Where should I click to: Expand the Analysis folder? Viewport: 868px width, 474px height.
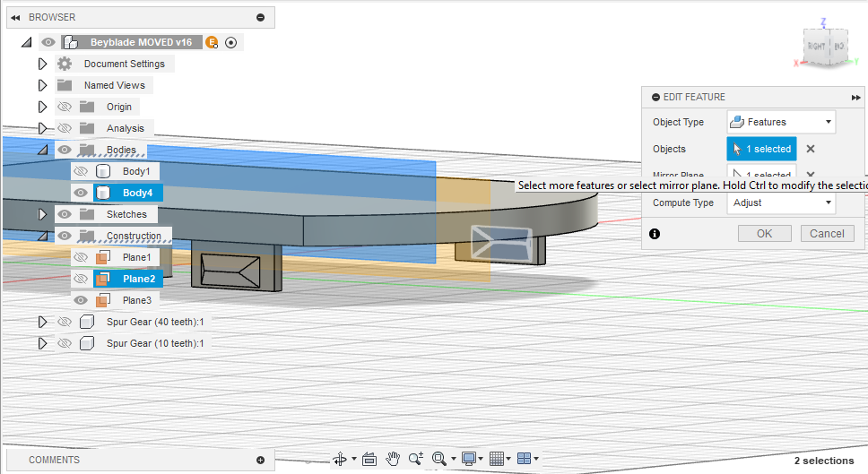point(42,128)
